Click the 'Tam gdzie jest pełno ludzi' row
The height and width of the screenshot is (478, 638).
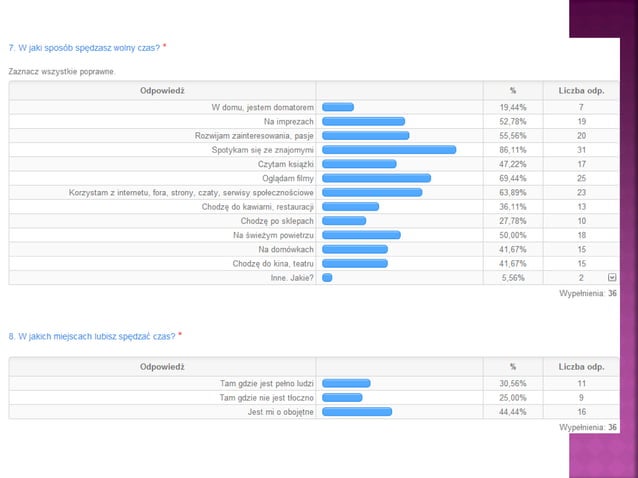click(x=314, y=384)
